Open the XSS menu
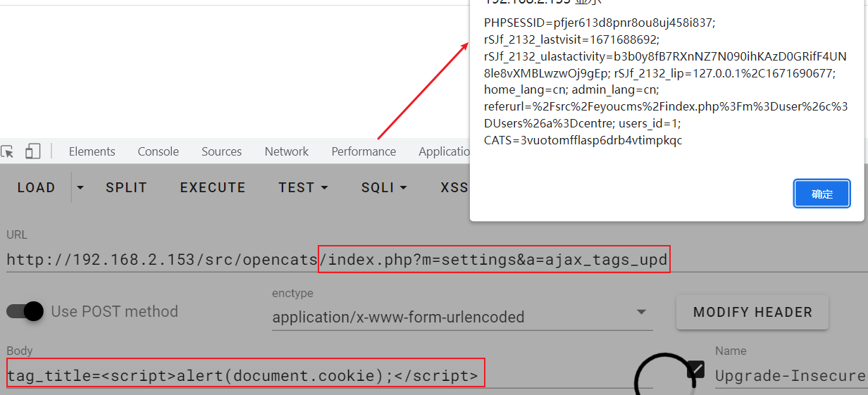 tap(454, 187)
